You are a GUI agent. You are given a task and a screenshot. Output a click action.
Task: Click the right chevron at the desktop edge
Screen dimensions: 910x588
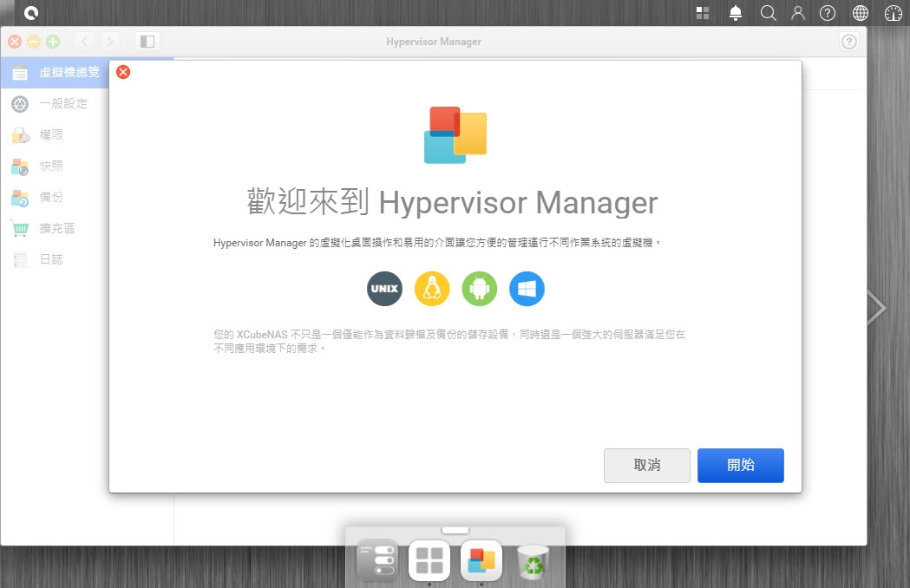877,308
